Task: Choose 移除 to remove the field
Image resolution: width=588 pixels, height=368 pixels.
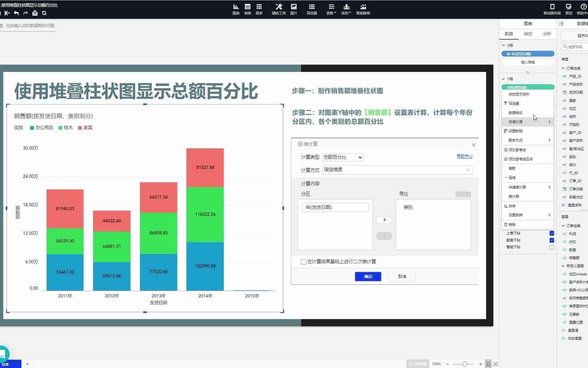Action: (x=528, y=225)
